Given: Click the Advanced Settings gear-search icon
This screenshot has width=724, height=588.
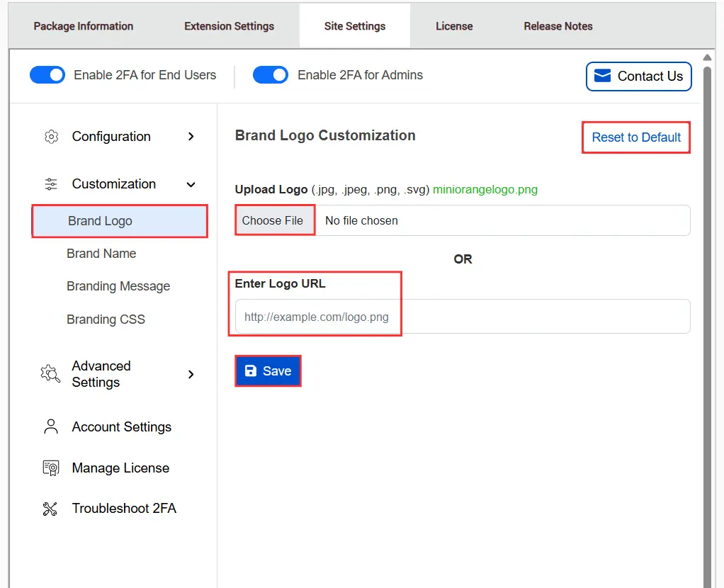Looking at the screenshot, I should 51,374.
